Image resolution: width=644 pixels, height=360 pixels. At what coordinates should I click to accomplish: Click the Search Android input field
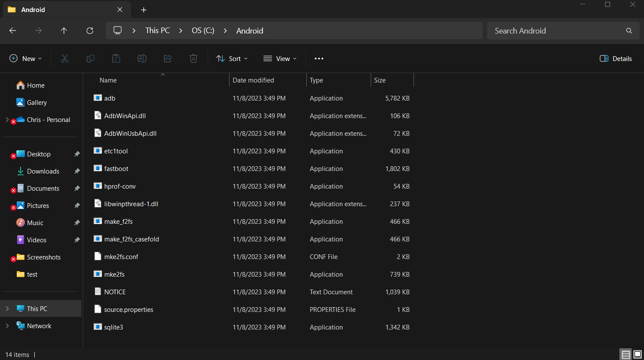coord(562,31)
